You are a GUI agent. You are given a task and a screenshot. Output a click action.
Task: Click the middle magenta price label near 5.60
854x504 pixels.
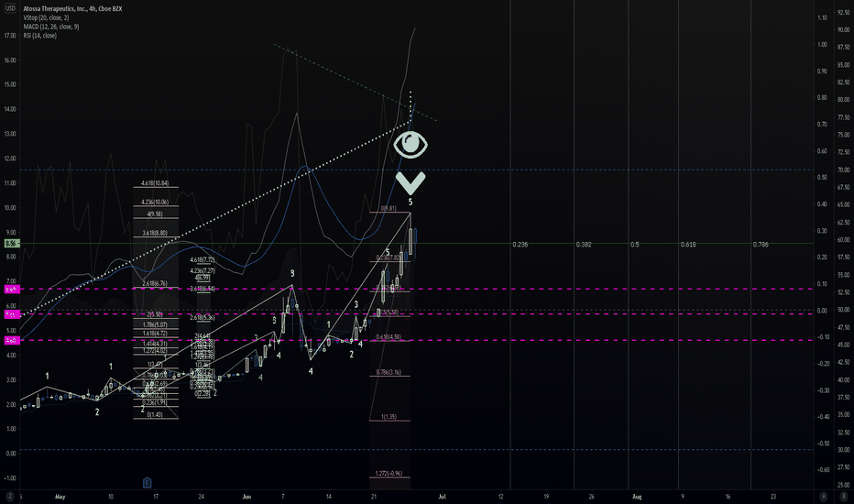(12, 314)
